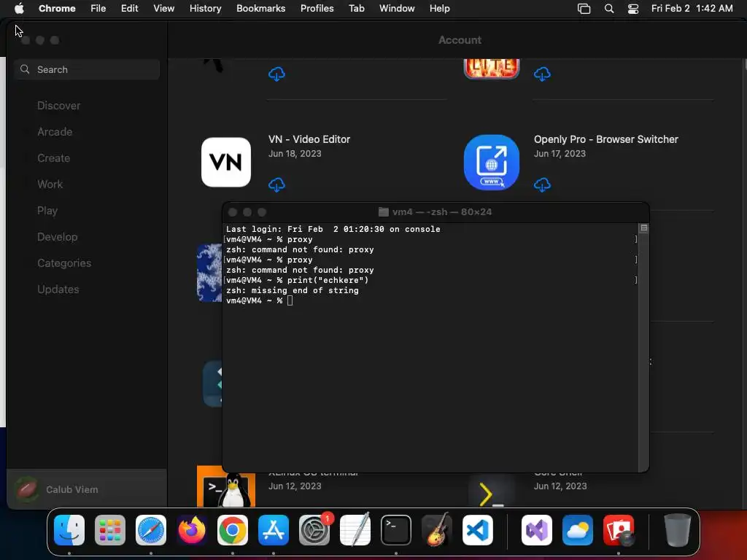Viewport: 747px width, 560px height.
Task: Click the Terminal scrollback marker icon
Action: coord(643,228)
